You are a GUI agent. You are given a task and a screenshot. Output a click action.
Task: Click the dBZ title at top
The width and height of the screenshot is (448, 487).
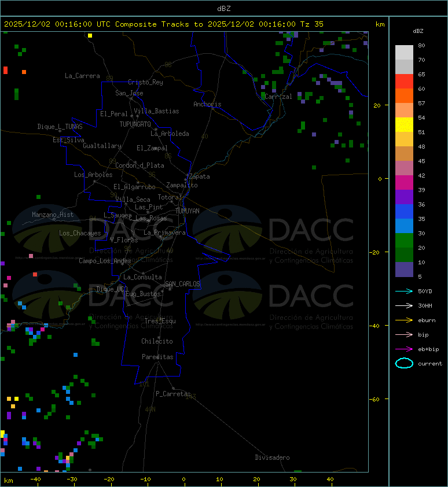(224, 9)
